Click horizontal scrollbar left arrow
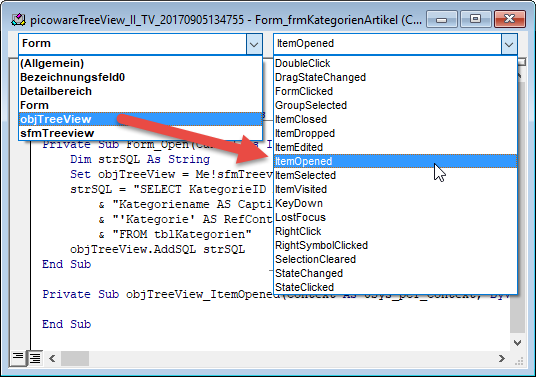Viewport: 536px width, 377px height. pyautogui.click(x=52, y=359)
